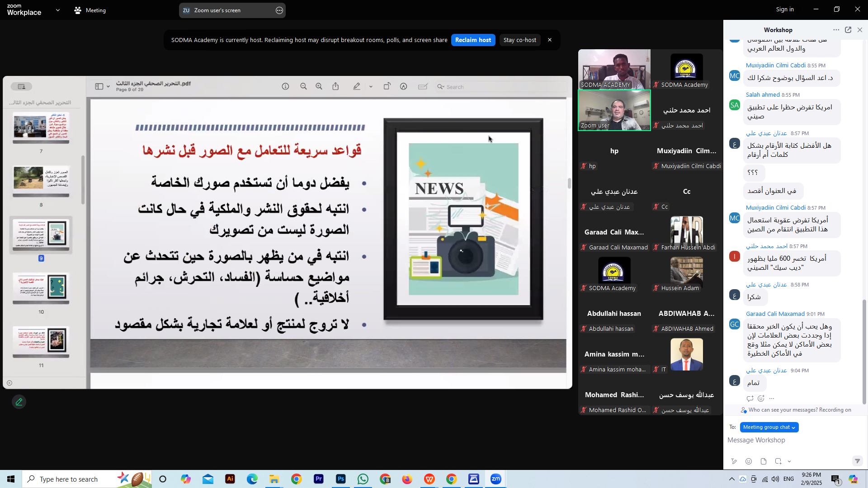This screenshot has height=488, width=868.
Task: Click the Reclaim host button
Action: 473,40
